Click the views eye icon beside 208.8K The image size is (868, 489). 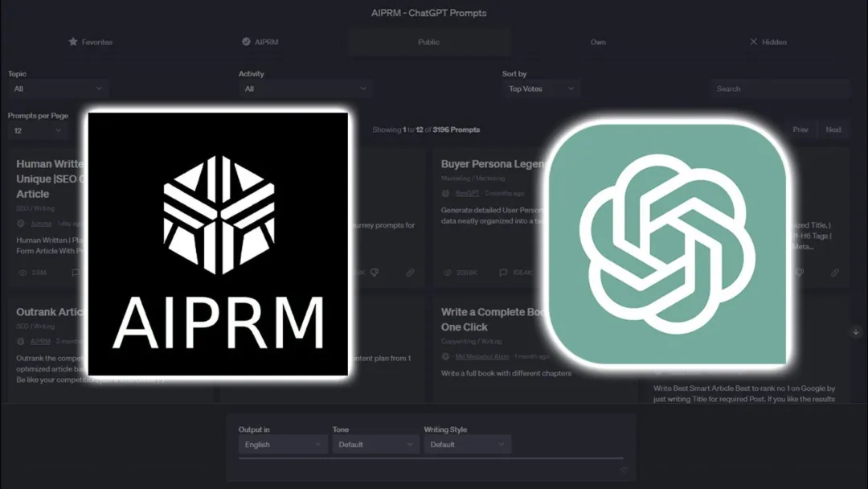(448, 273)
